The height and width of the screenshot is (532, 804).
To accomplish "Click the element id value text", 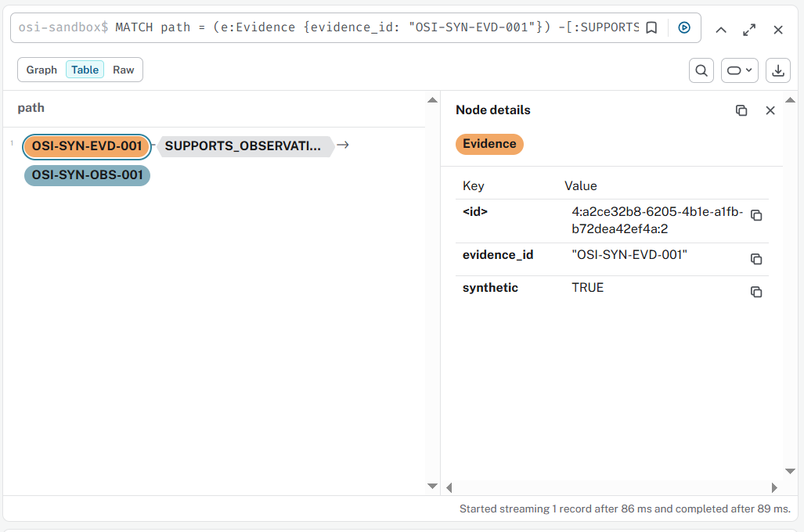I will point(657,221).
